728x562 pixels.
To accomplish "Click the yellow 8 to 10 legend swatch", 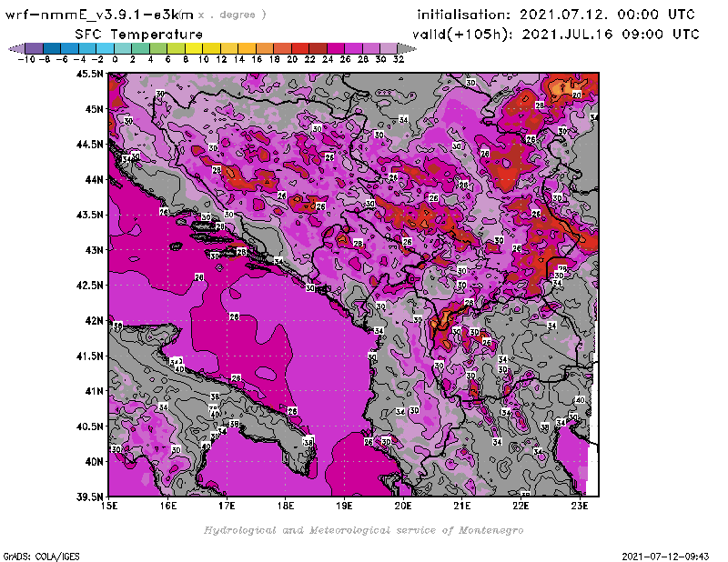I will pyautogui.click(x=194, y=48).
